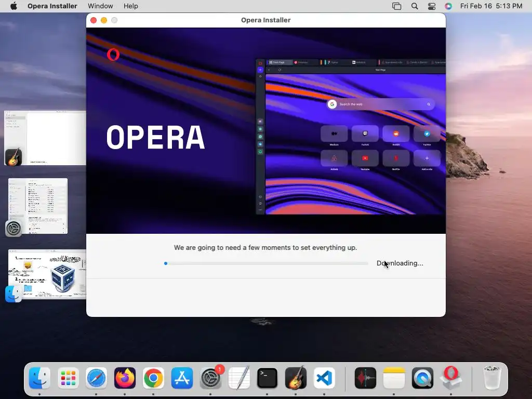Open Launchpad from the Dock

pyautogui.click(x=68, y=378)
